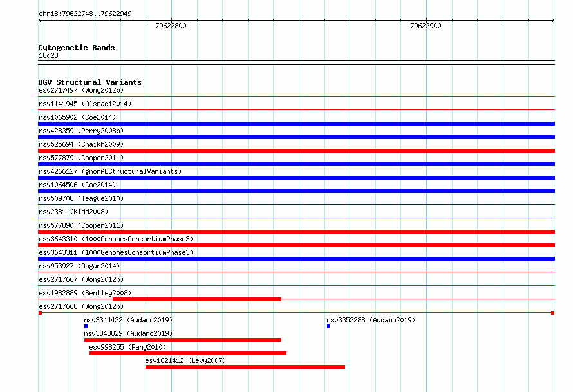Open variant nsv509708 (Teague2010)
573x392 pixels.
tap(81, 198)
